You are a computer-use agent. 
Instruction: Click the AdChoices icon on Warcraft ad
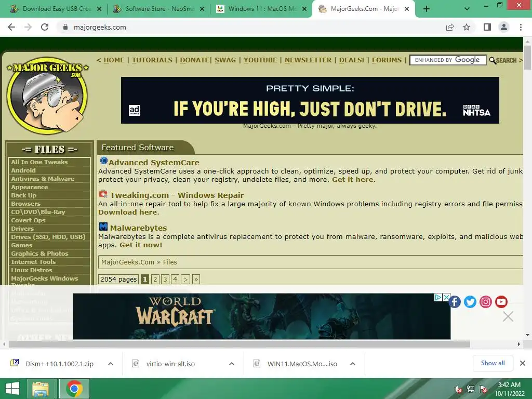pyautogui.click(x=438, y=298)
